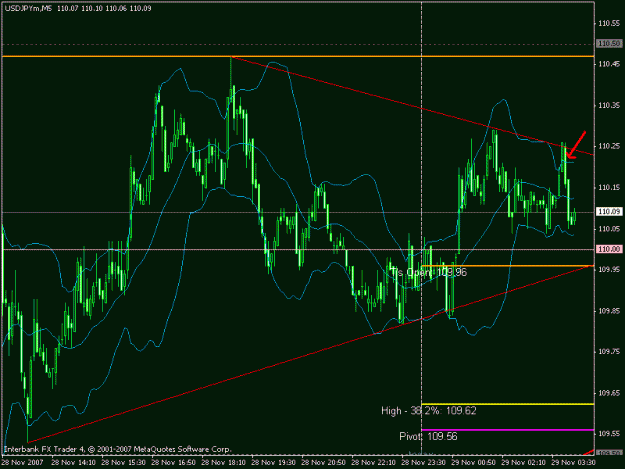Viewport: 625px width, 469px height.
Task: Click the '28 Nov 20:50' time label
Action: point(323,463)
